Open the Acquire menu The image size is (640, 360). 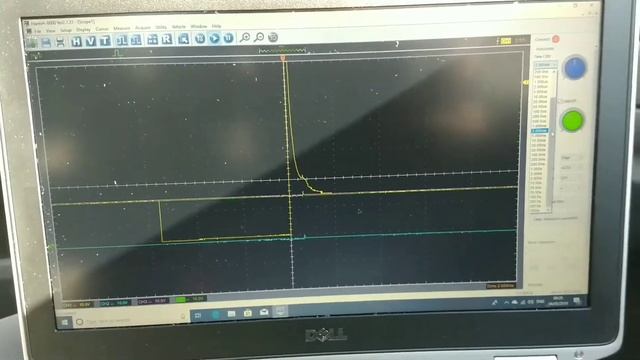pos(143,28)
